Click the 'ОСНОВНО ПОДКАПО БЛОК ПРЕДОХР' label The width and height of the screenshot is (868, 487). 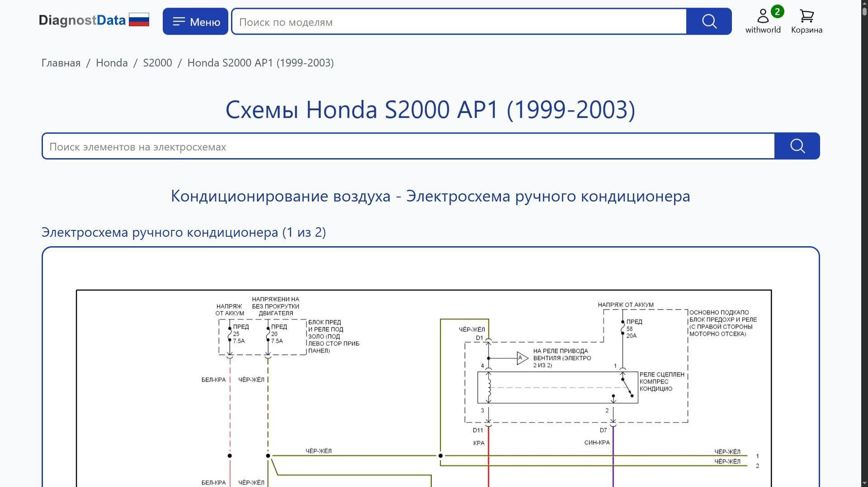[723, 323]
